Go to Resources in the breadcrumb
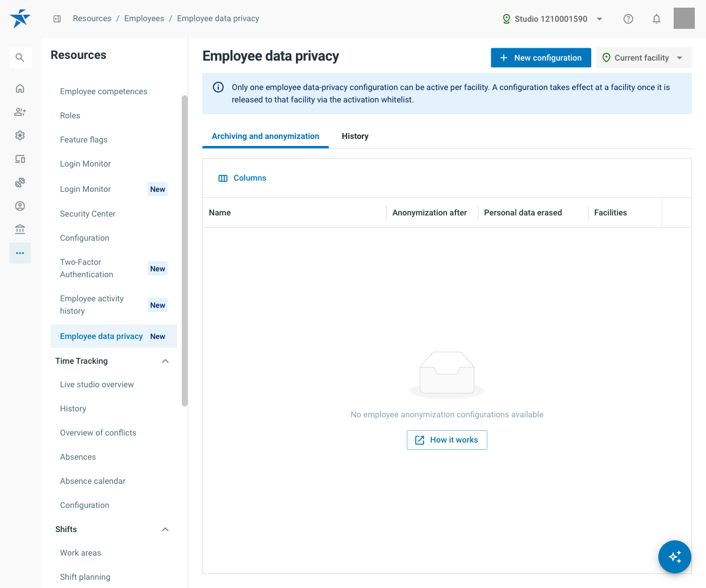 [x=92, y=18]
